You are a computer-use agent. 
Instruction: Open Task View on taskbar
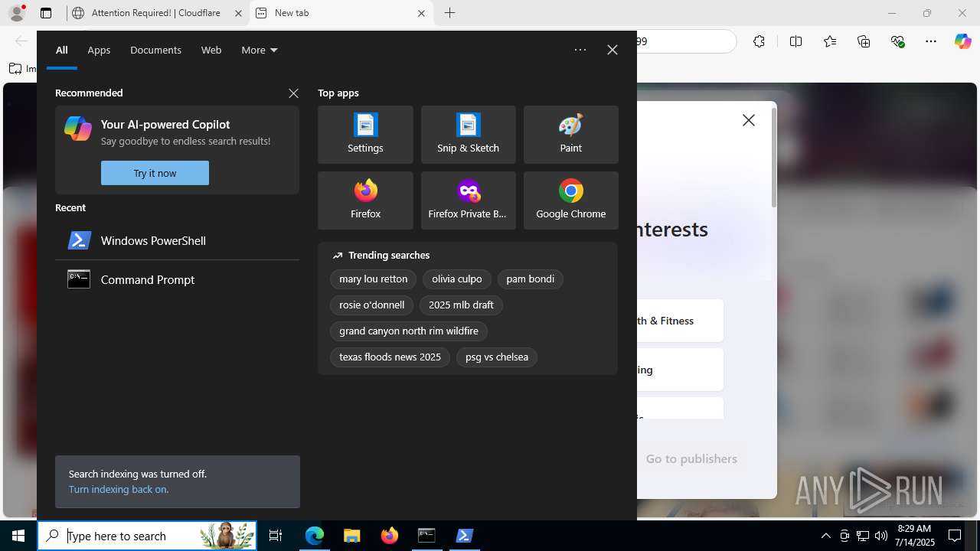276,536
